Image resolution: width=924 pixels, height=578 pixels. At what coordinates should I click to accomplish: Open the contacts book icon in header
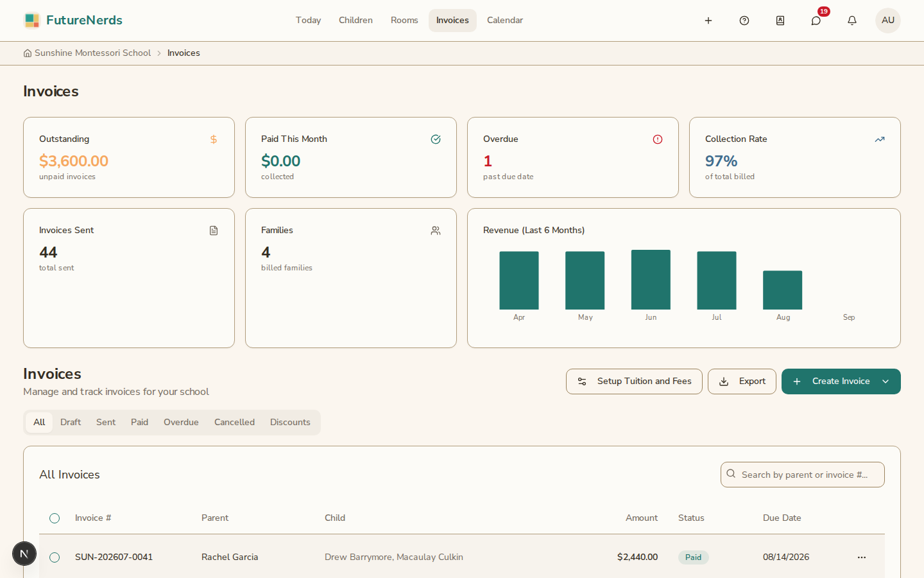tap(780, 21)
